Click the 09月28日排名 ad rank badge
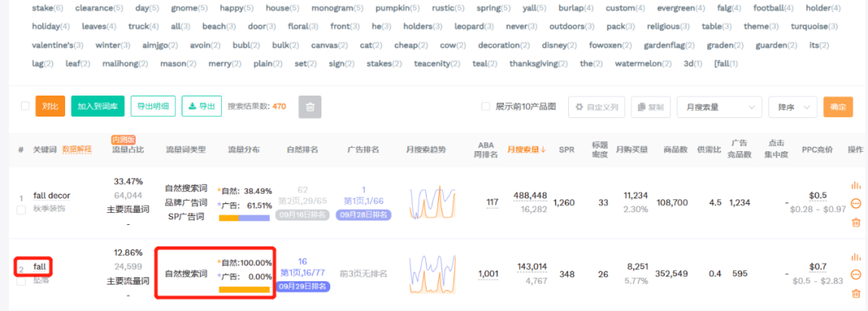 click(x=364, y=215)
